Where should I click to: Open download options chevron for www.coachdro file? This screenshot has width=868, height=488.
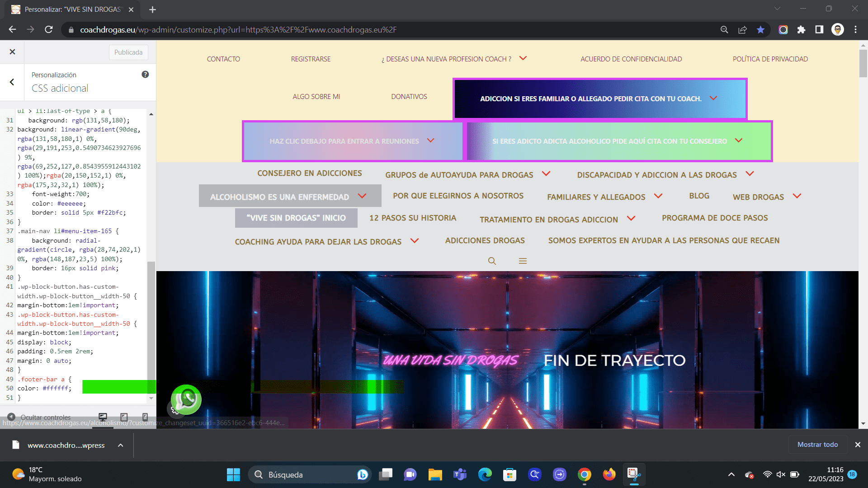[120, 445]
